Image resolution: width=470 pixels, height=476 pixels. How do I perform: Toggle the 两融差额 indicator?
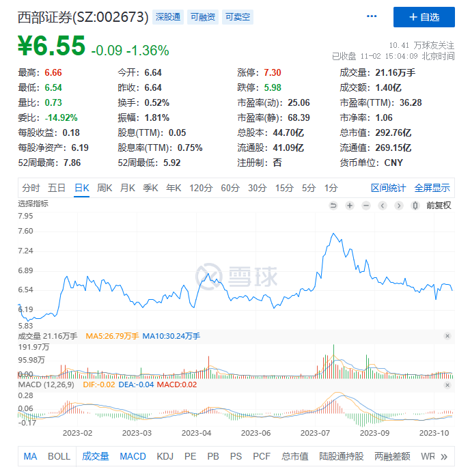[392, 456]
